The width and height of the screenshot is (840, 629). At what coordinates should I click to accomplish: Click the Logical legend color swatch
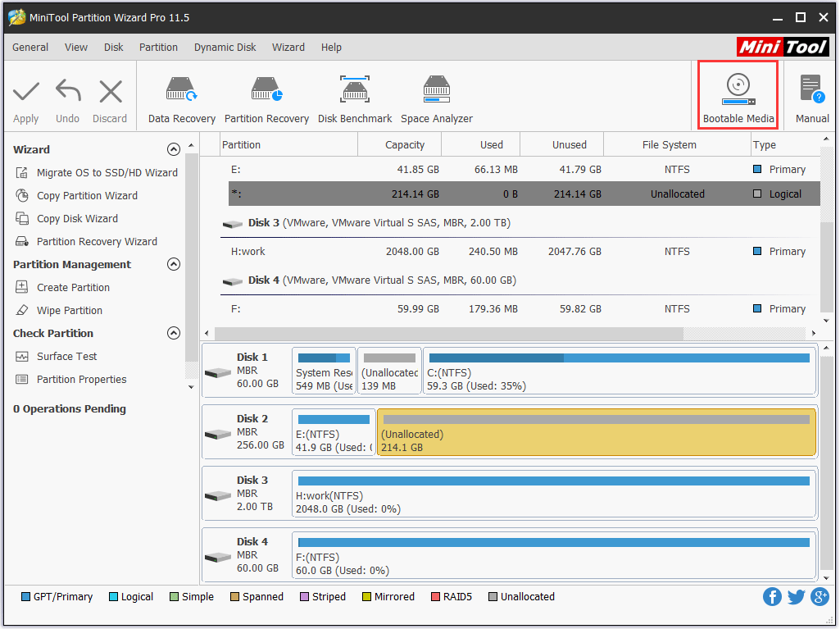tap(113, 597)
